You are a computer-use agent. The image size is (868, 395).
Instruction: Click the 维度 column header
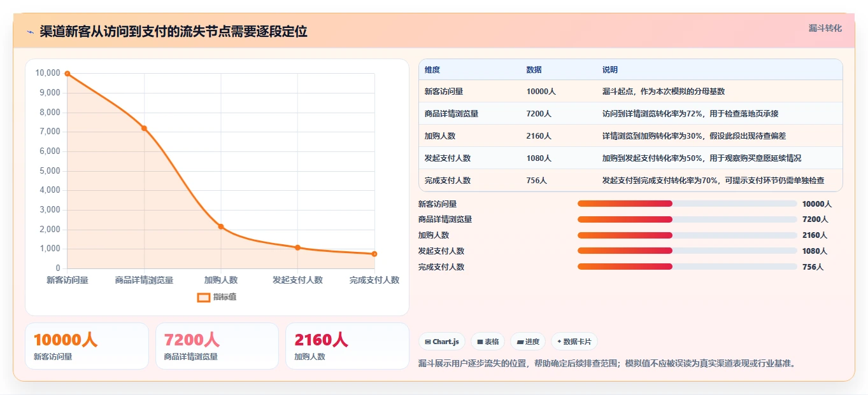pos(432,70)
